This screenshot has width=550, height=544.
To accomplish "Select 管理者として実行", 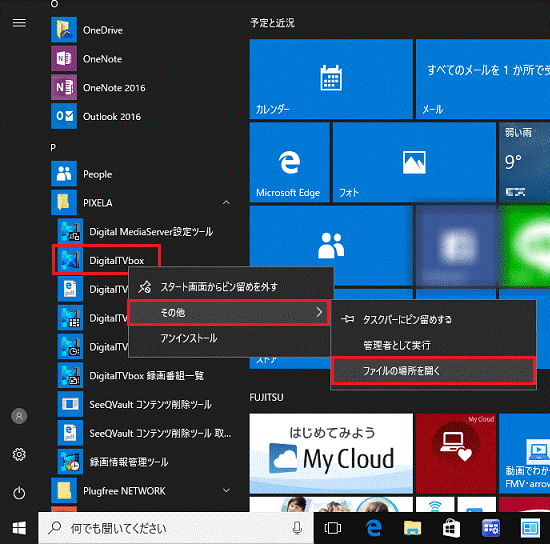I will pyautogui.click(x=433, y=345).
